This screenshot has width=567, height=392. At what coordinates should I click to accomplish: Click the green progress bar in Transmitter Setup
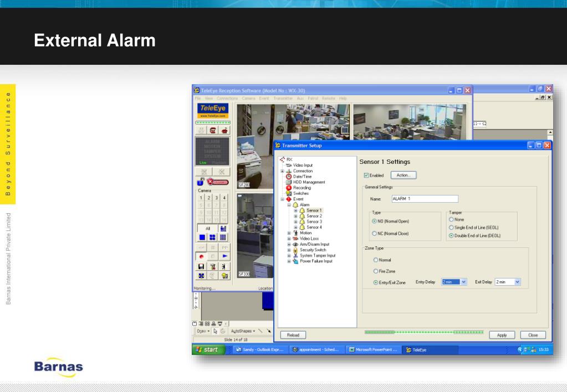[x=424, y=332]
